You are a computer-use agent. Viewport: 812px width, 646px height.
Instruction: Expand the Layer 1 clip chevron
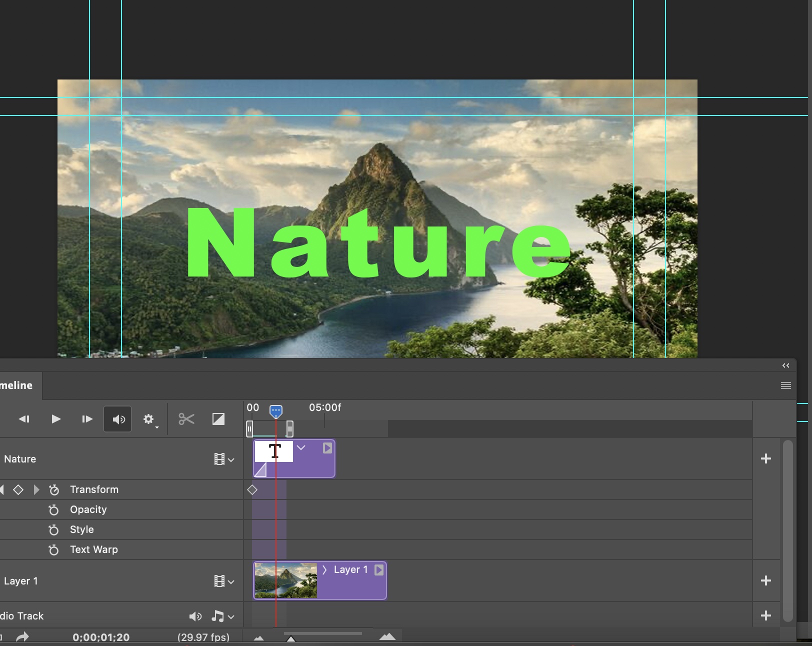324,570
